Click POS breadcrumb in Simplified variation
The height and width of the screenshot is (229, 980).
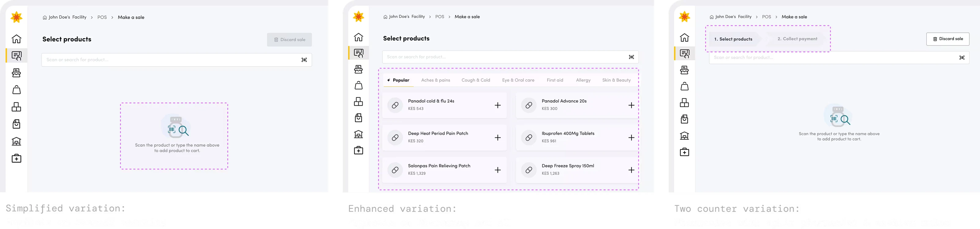102,17
